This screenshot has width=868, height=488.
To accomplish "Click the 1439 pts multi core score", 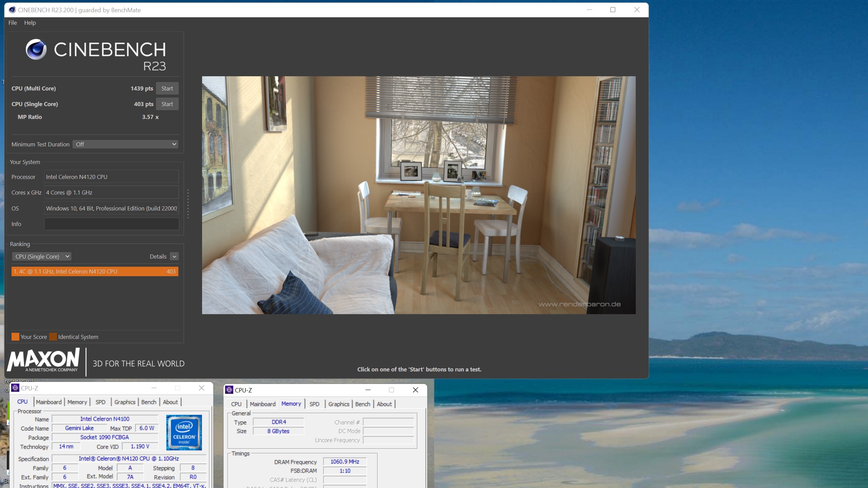I will coord(142,88).
